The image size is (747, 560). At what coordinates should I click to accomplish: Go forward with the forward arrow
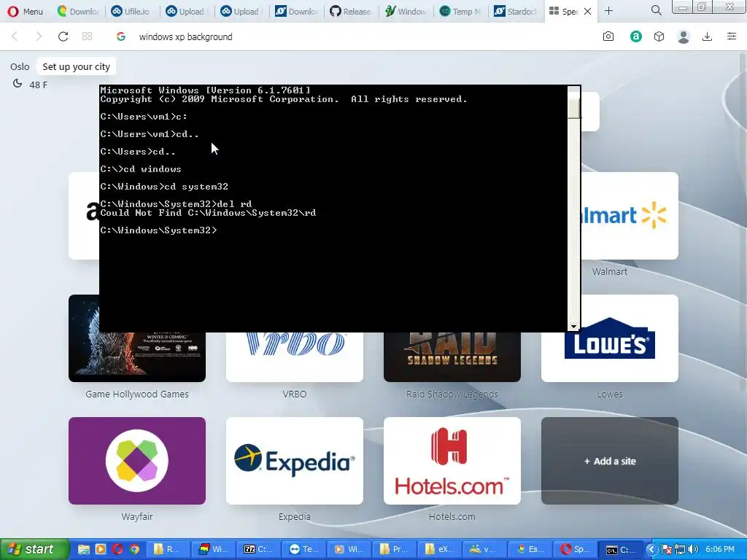pyautogui.click(x=39, y=36)
